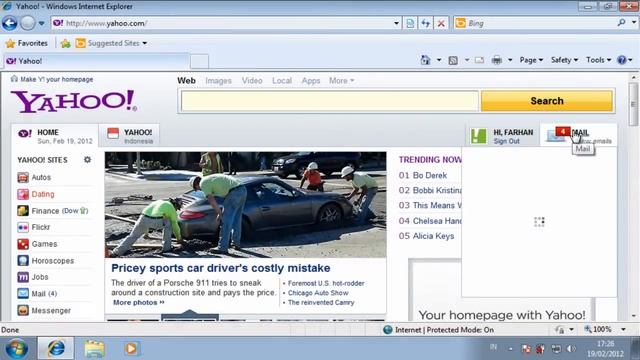640x360 pixels.
Task: Open the Favorites star button
Action: (x=27, y=43)
